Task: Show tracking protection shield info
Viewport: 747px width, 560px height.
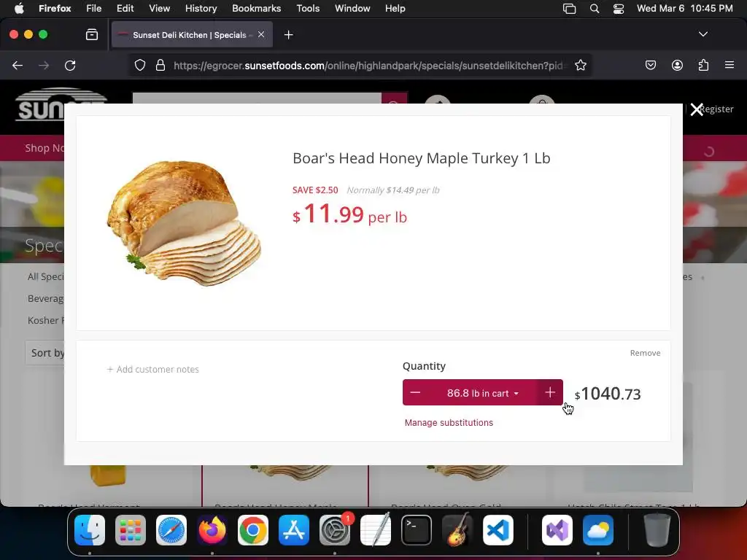Action: click(x=139, y=65)
